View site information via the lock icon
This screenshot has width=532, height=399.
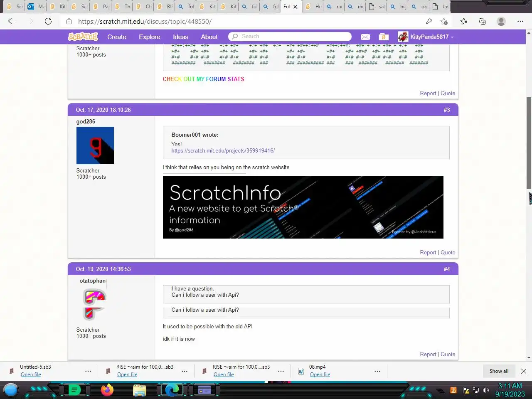coord(69,21)
